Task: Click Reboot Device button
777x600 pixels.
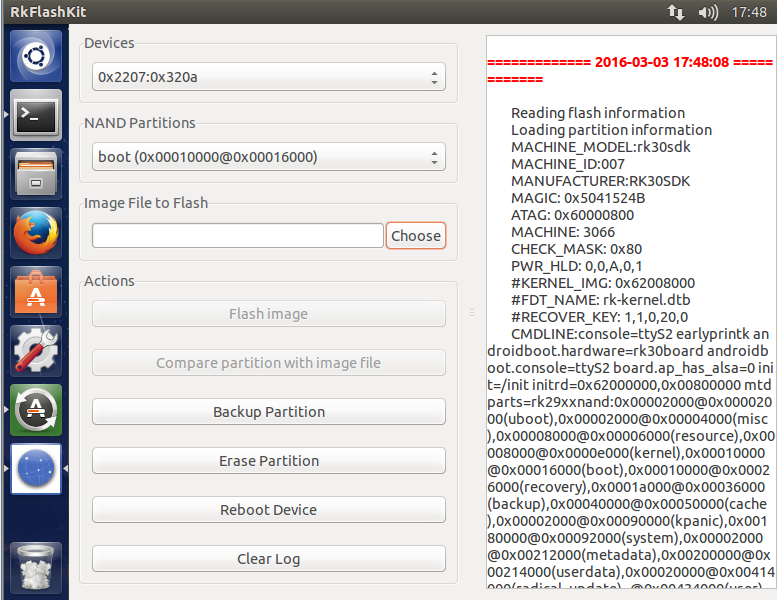Action: [x=268, y=510]
